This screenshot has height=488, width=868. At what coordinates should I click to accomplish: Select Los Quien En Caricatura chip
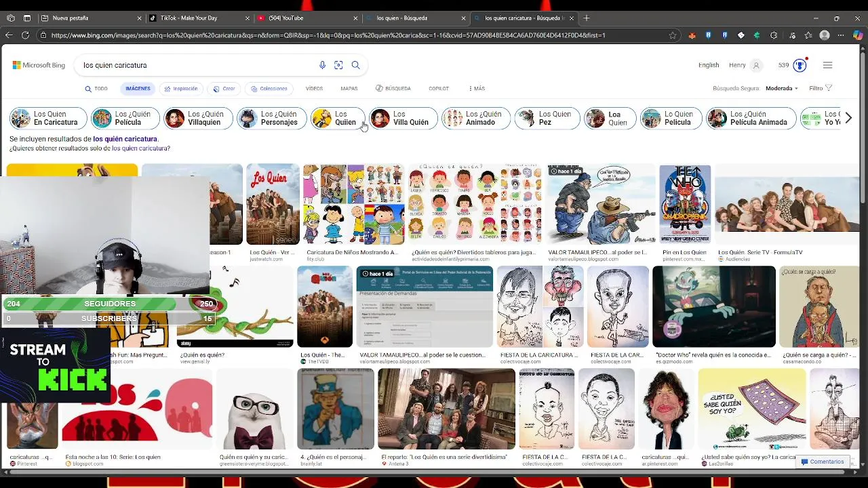point(48,119)
